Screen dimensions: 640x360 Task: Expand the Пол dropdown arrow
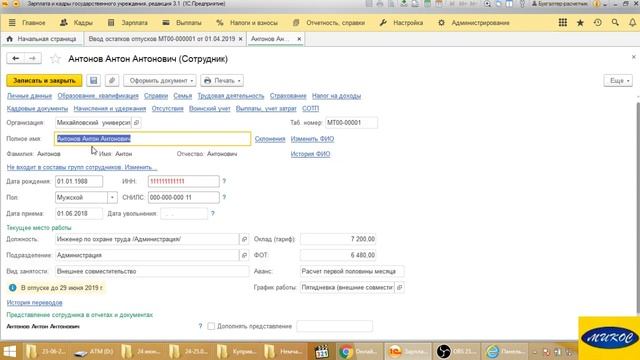coord(112,198)
